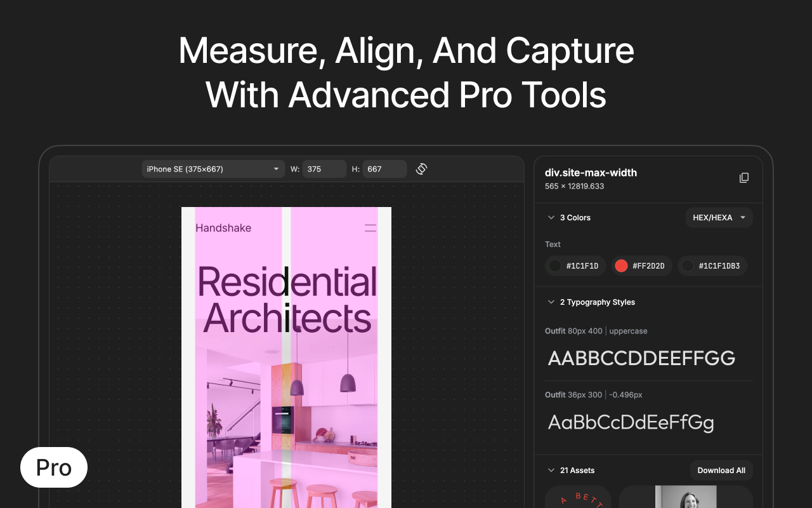The height and width of the screenshot is (508, 812).
Task: Collapse the 2 Typography Styles section
Action: click(x=551, y=302)
